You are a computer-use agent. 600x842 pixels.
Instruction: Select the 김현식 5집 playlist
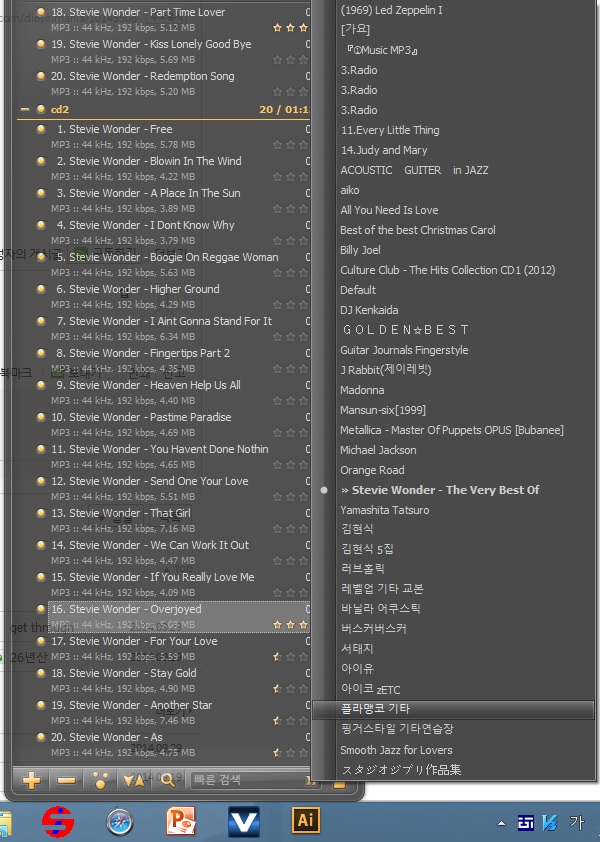(367, 549)
